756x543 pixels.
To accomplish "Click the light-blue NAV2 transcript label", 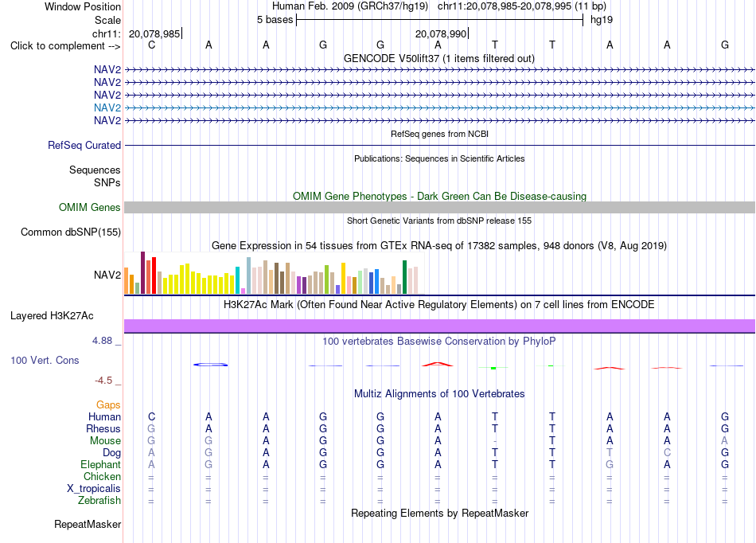I will 107,107.
